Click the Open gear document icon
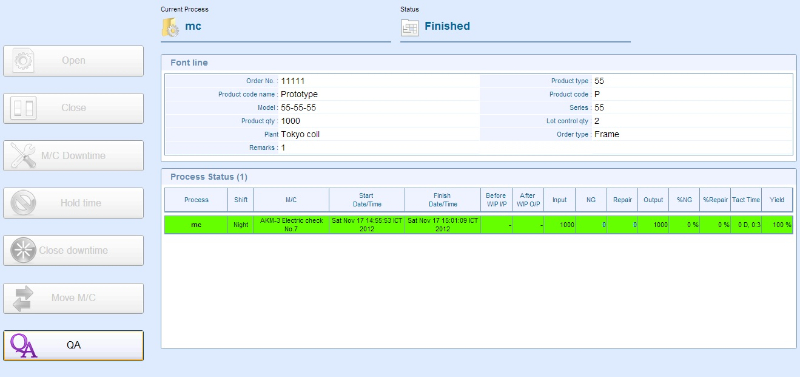Screen dimensions: 800x377 [x=23, y=61]
